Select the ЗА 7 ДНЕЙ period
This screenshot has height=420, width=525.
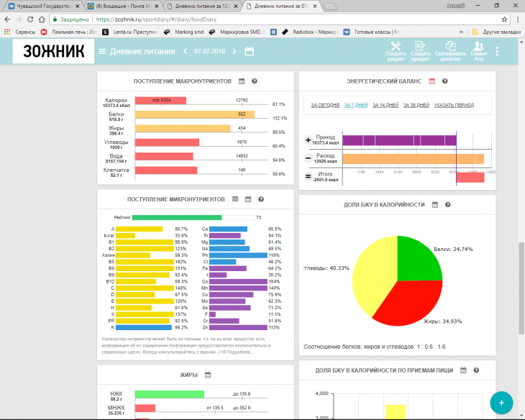tap(356, 105)
